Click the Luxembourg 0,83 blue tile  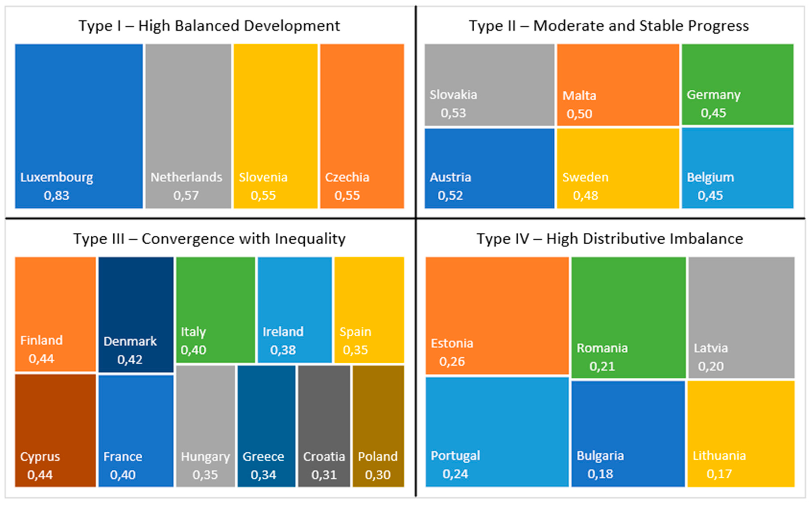79,126
